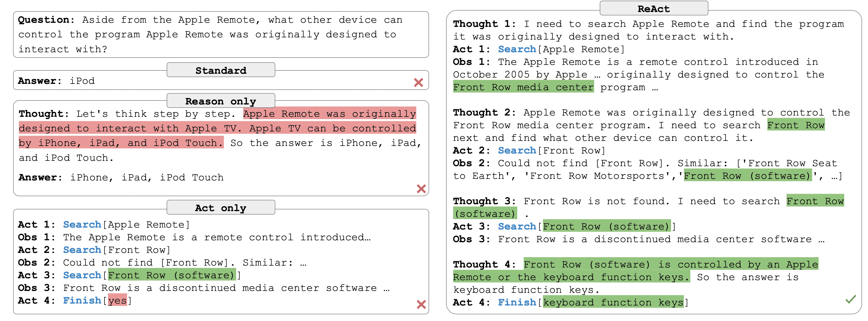Click the red X in the Act only box
The width and height of the screenshot is (868, 321).
point(421,304)
